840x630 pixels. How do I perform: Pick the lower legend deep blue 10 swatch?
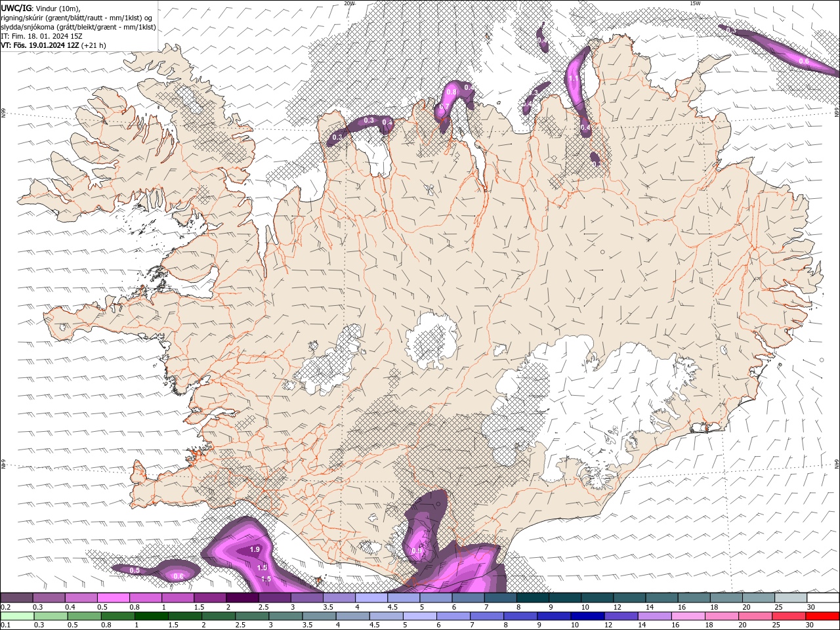[x=588, y=616]
